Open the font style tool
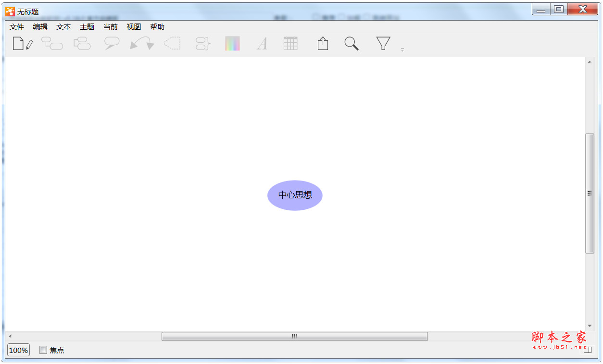This screenshot has height=364, width=603. tap(262, 43)
